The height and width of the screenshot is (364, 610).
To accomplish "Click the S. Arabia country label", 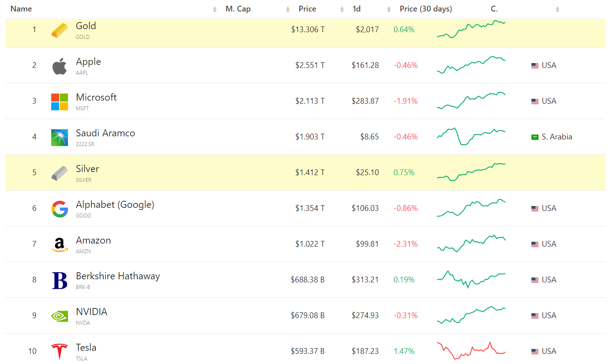I will (x=557, y=137).
